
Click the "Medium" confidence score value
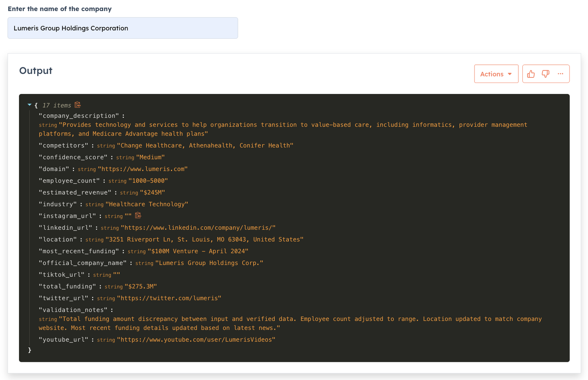point(150,157)
